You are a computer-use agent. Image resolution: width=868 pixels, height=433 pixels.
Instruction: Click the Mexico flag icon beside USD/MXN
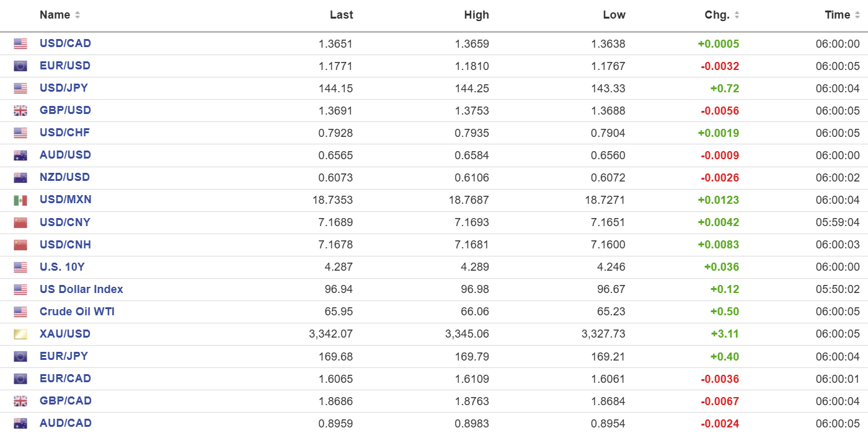coord(20,200)
